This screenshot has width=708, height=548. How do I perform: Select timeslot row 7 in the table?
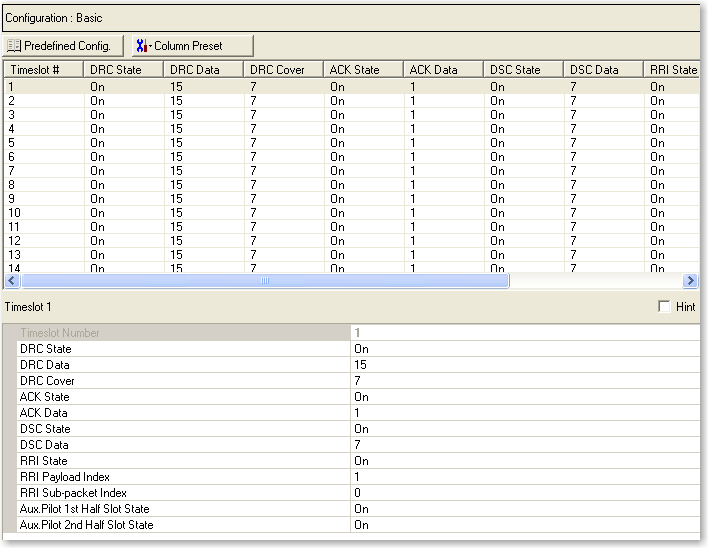click(x=352, y=171)
